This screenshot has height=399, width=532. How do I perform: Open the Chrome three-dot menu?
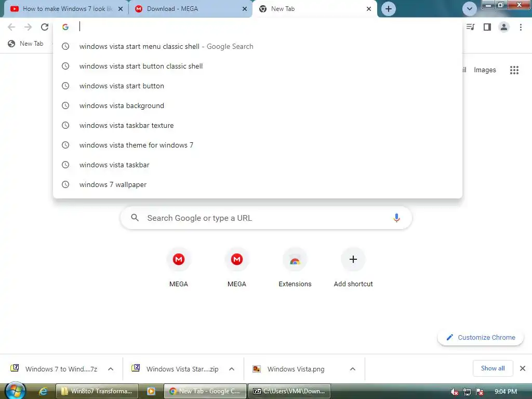pyautogui.click(x=521, y=27)
